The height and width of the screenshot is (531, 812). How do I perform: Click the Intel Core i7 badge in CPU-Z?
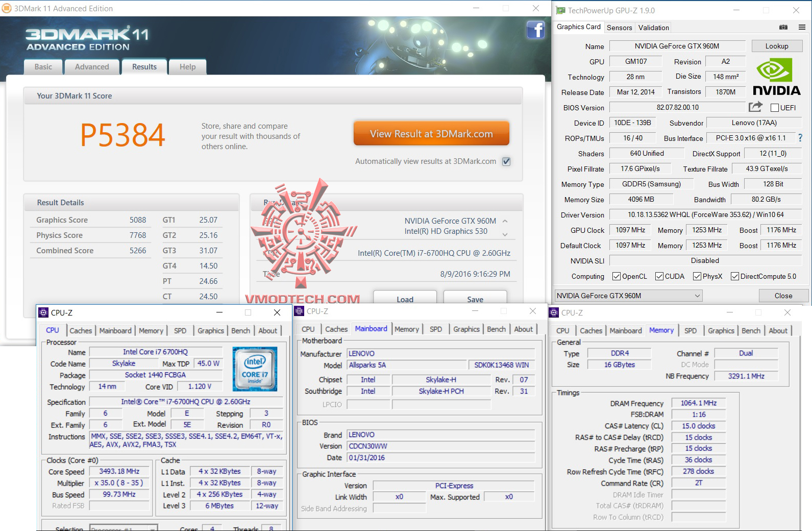(255, 369)
